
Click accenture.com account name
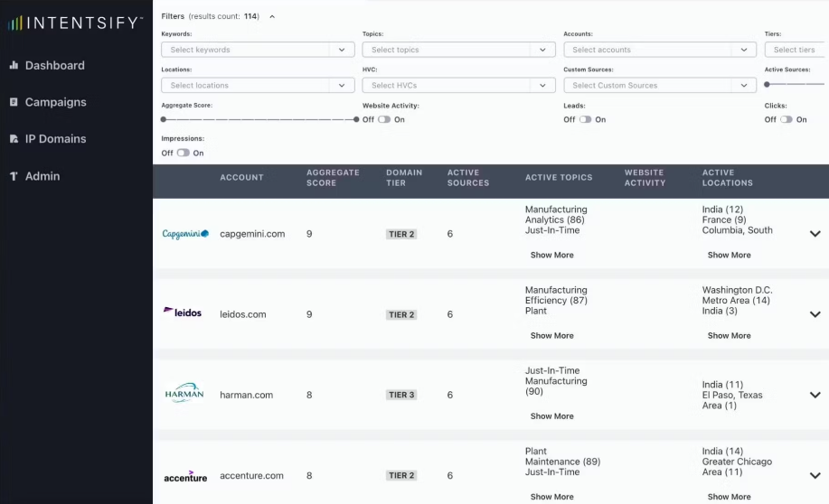[x=251, y=475]
